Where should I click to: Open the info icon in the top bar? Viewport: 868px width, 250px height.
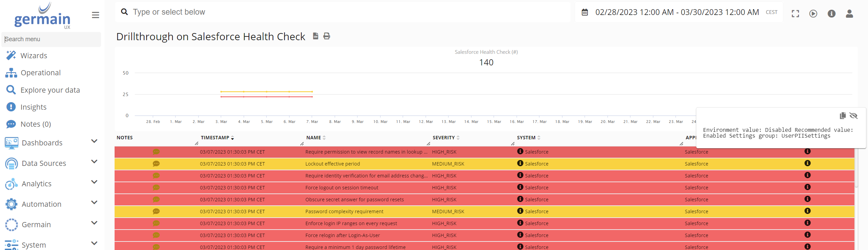point(832,14)
